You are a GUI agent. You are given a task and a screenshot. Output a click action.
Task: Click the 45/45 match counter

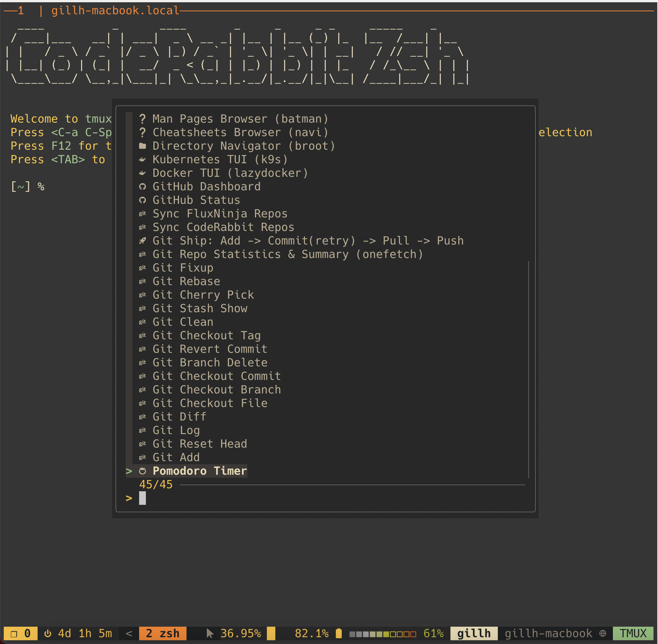click(x=156, y=485)
